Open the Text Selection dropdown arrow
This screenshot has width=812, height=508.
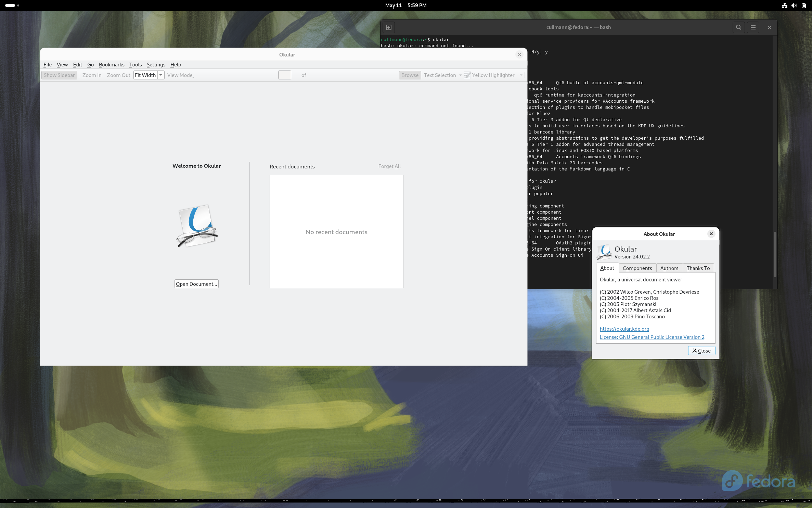tap(461, 75)
